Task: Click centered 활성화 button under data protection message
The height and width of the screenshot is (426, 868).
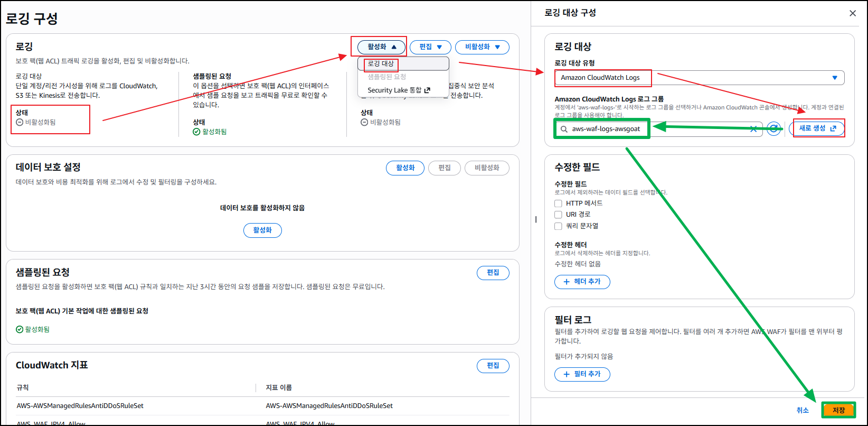Action: click(262, 230)
